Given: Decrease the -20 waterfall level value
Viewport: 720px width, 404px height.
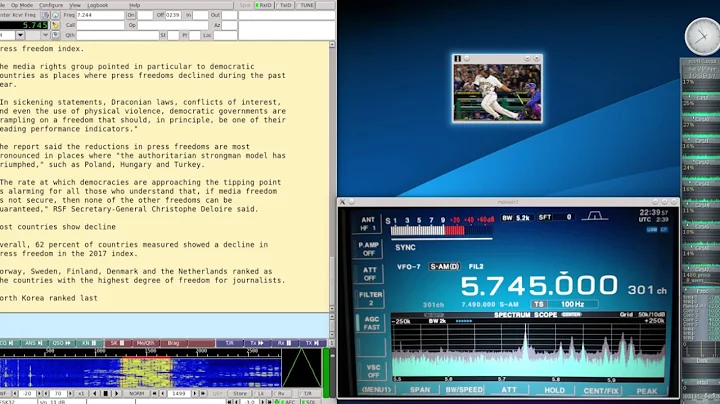Looking at the screenshot, I should (x=16, y=393).
